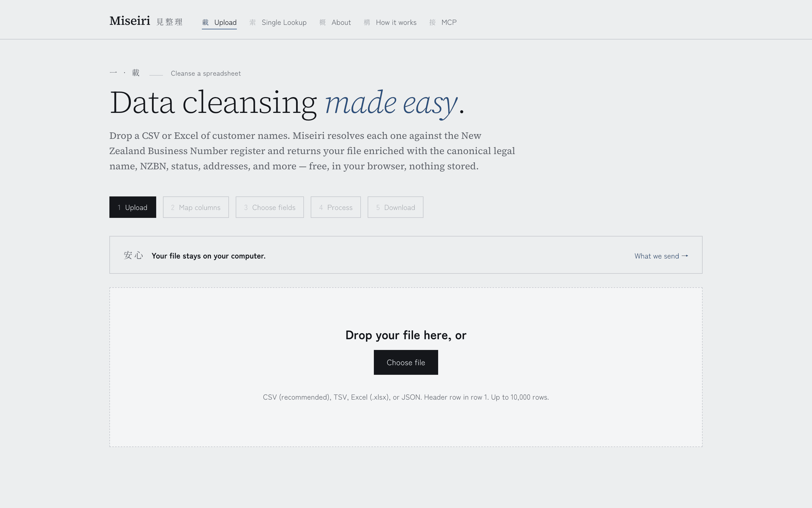The height and width of the screenshot is (508, 812).
Task: Click the supported file formats note
Action: 406,397
